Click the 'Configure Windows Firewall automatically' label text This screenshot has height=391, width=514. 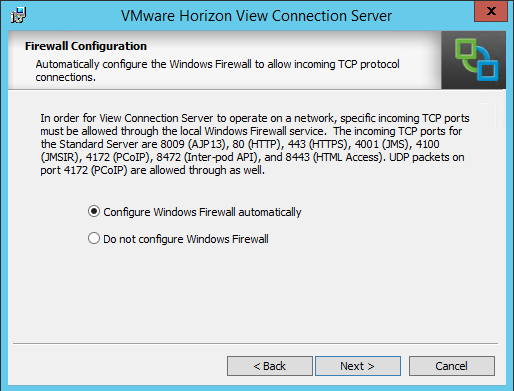pos(202,212)
